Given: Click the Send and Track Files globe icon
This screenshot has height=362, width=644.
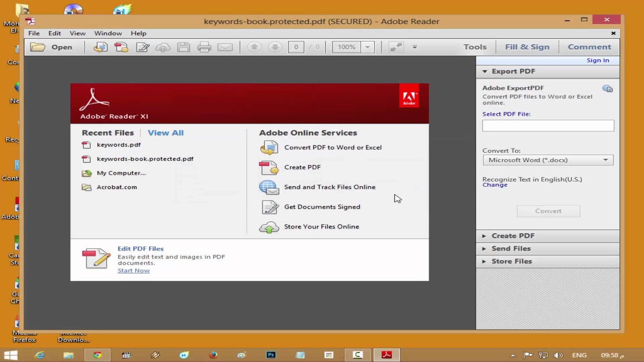Looking at the screenshot, I should [x=269, y=187].
